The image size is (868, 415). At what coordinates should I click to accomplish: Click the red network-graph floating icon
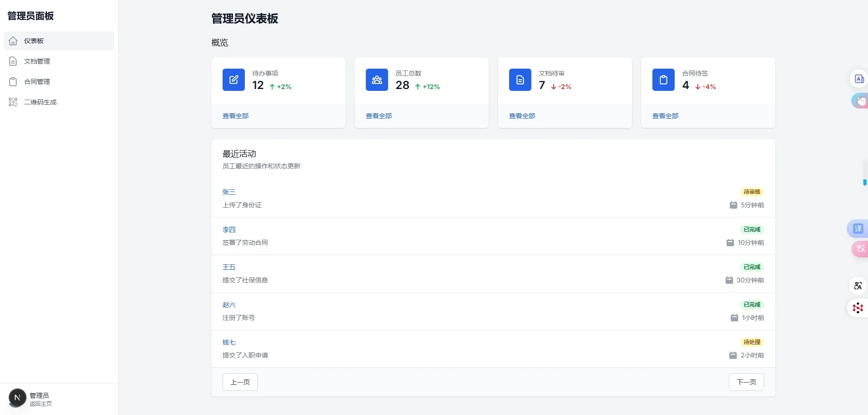click(858, 307)
